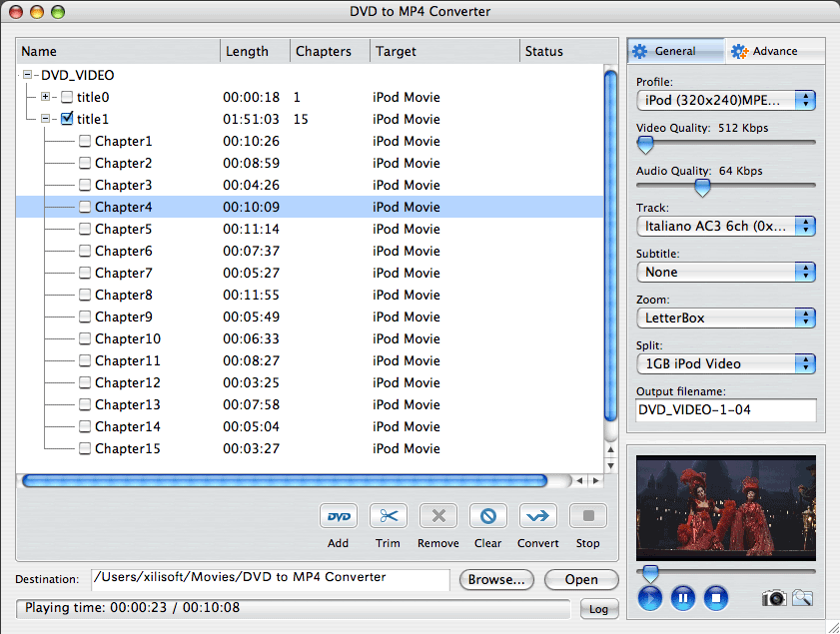Check the Chapter4 checkbox
The width and height of the screenshot is (840, 634).
point(85,207)
